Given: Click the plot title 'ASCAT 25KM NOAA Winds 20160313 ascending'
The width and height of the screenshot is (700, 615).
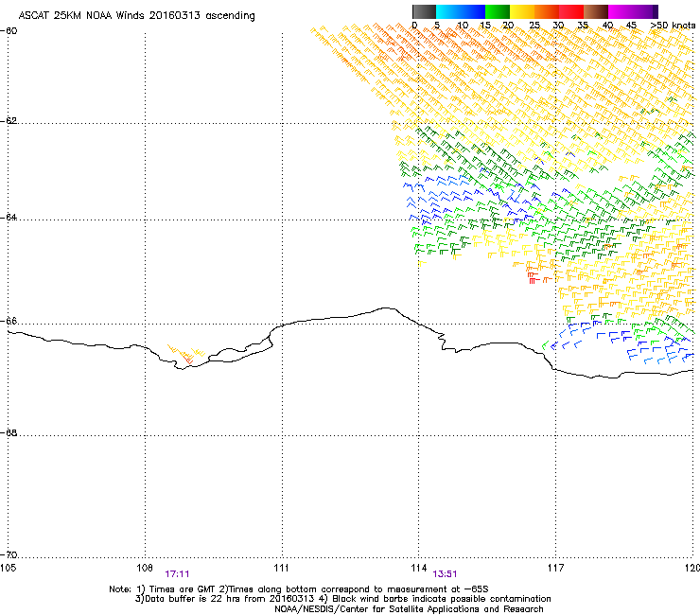Looking at the screenshot, I should pos(136,16).
